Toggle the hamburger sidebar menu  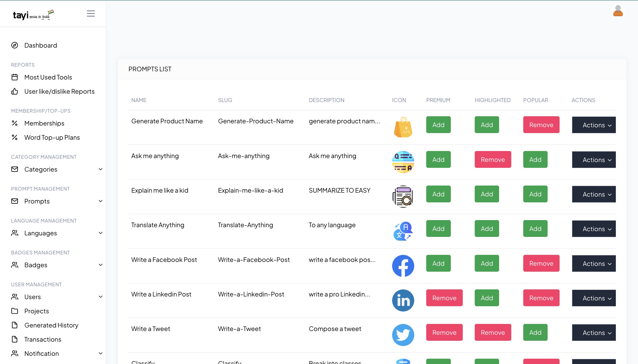[x=91, y=14]
